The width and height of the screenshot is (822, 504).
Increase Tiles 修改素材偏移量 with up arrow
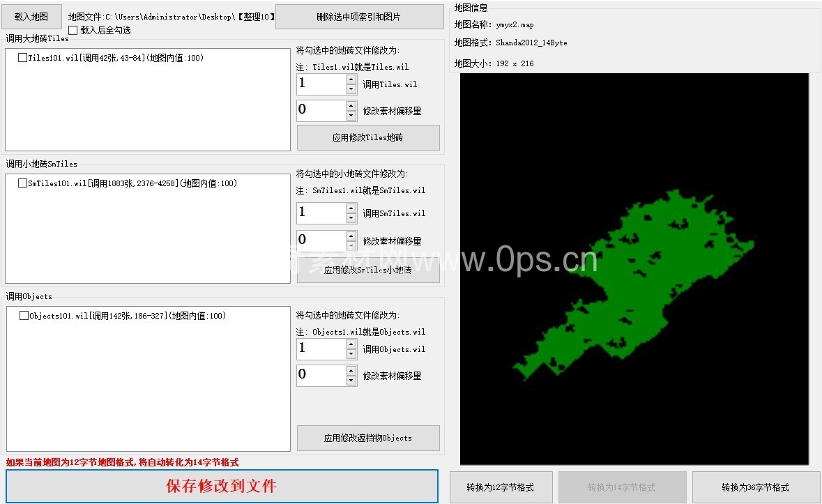351,106
